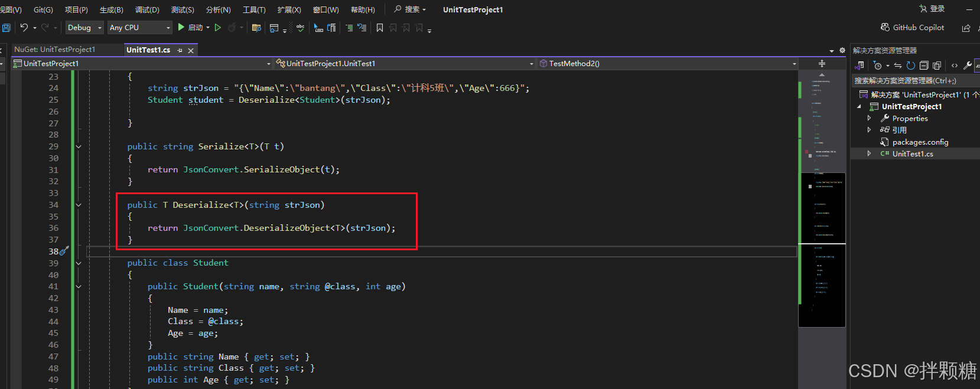Image resolution: width=980 pixels, height=389 pixels.
Task: Select packages.config in Solution Explorer
Action: point(920,142)
